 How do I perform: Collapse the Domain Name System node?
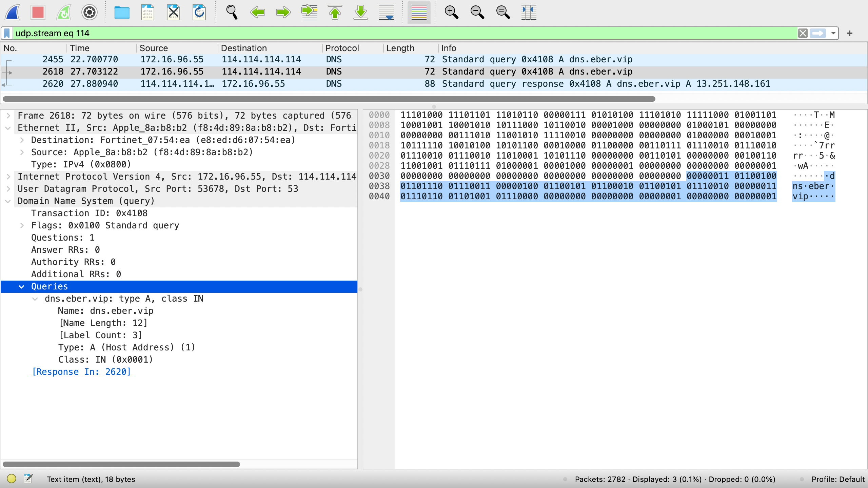8,201
